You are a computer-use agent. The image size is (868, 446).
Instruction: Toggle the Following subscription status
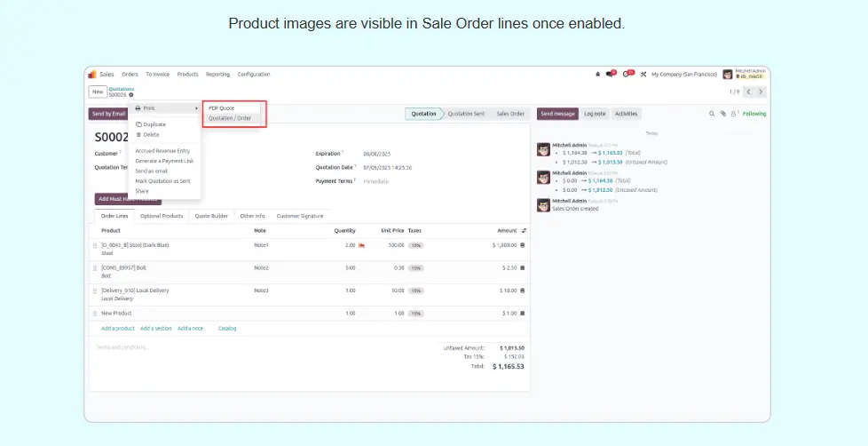tap(754, 114)
